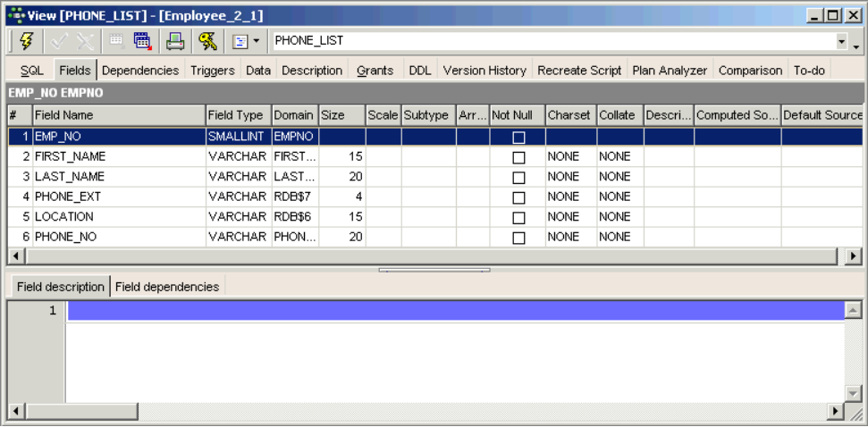868x427 pixels.
Task: Click the yellow keys grants icon
Action: pos(207,41)
